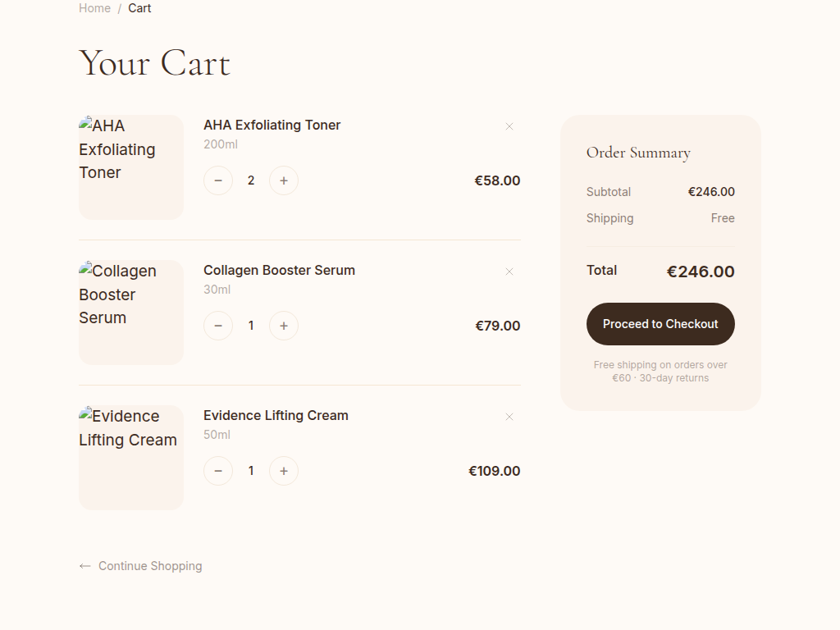The image size is (840, 630).
Task: Click Proceed to Checkout button
Action: pos(660,324)
